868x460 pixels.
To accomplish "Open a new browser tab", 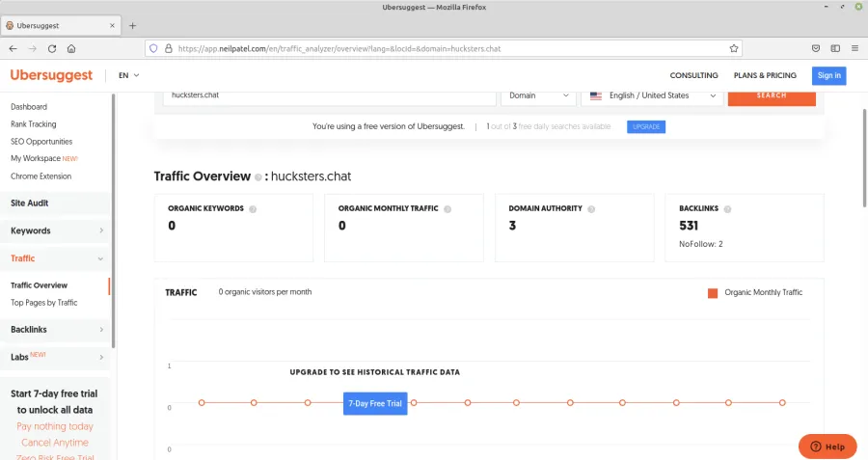I will 133,25.
